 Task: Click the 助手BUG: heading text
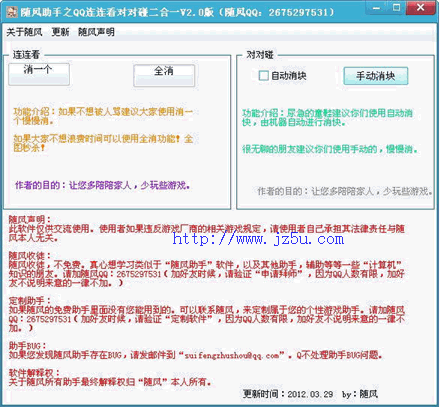[x=28, y=346]
